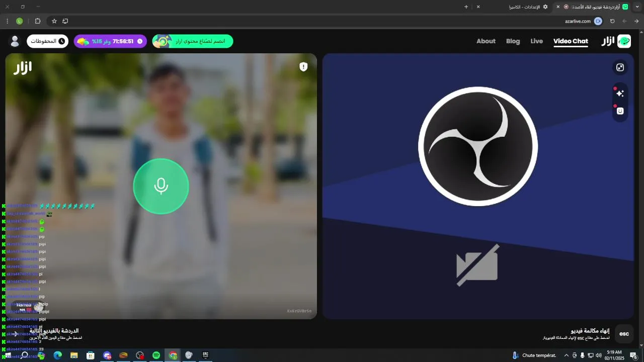Screen dimensions: 644x362
Task: Click the camera permission icon in address bar
Action: 598,21
